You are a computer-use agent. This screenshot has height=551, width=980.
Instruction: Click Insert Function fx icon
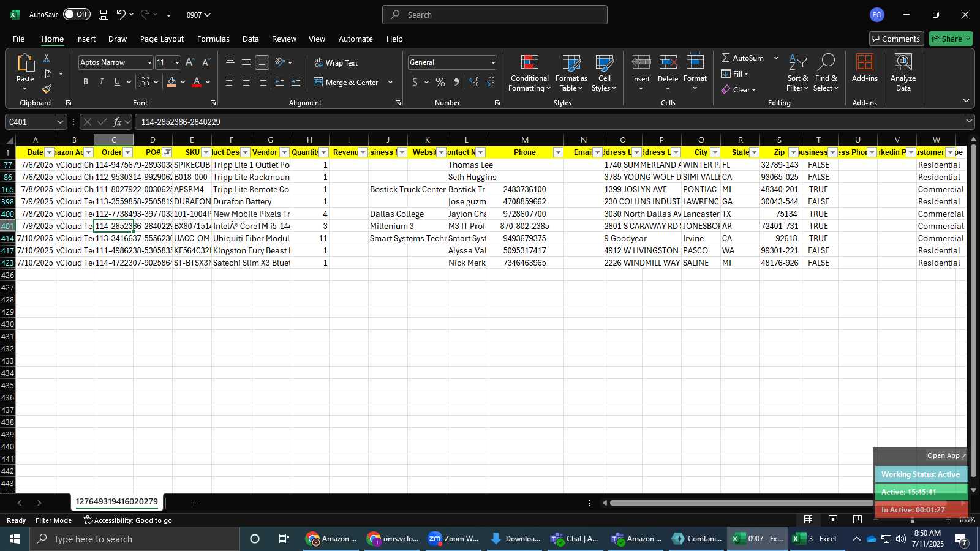(x=118, y=122)
